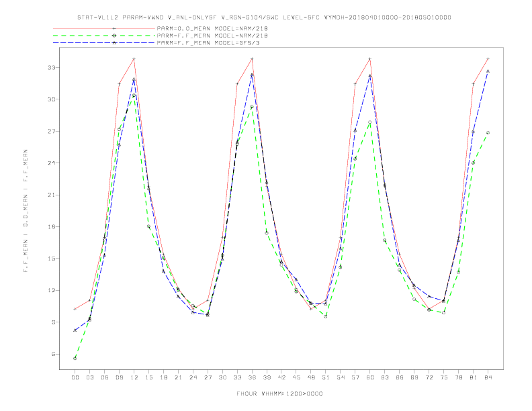Click the x-axis tick label 00

[x=75, y=377]
